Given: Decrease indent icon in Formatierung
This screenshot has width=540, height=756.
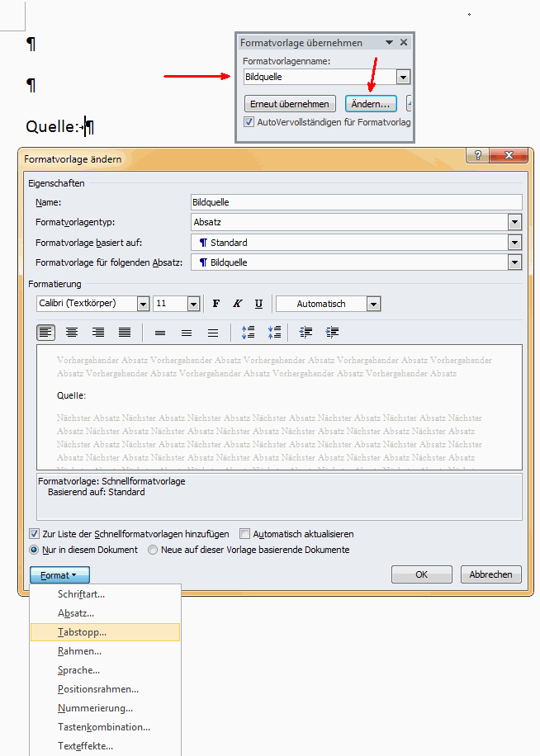Looking at the screenshot, I should coord(306,333).
